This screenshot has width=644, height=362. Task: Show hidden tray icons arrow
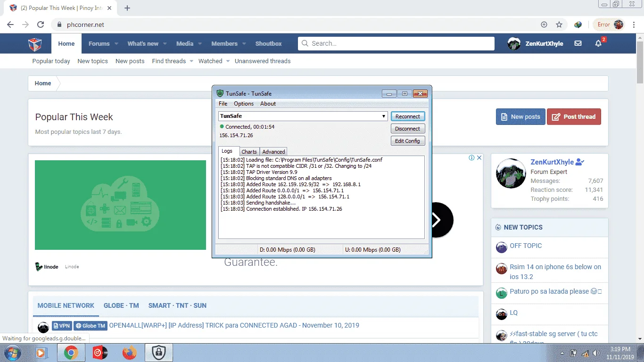pyautogui.click(x=562, y=353)
